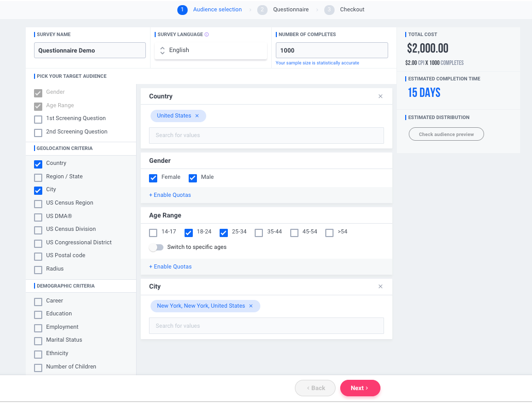Edit the Number of Completes field
Viewport: 532px width, 403px height.
tap(331, 50)
